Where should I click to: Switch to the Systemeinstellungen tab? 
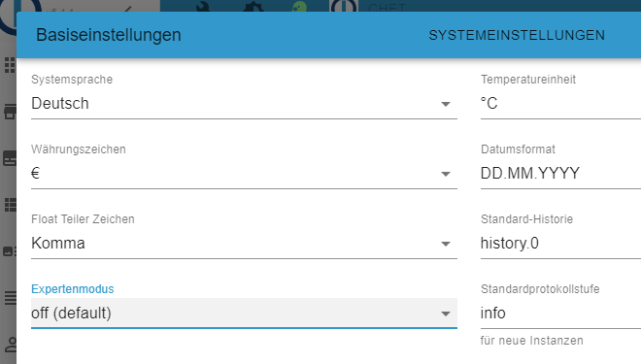pyautogui.click(x=517, y=35)
